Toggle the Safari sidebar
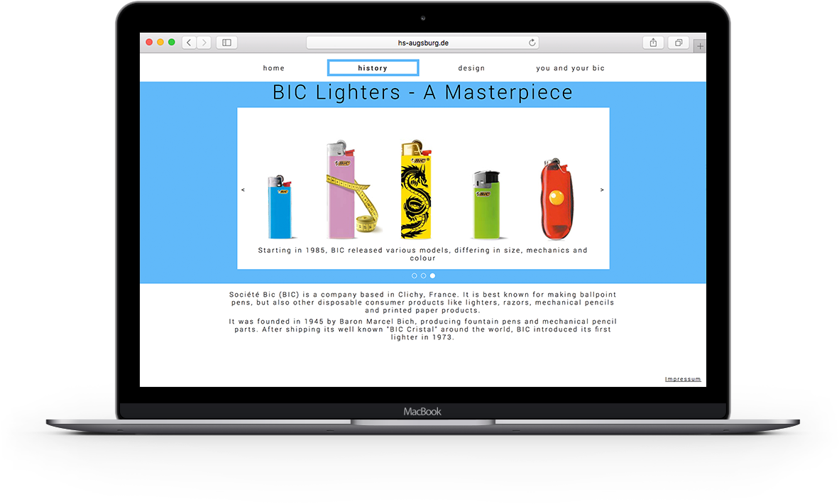Viewport: 839px width, 504px height. point(226,43)
